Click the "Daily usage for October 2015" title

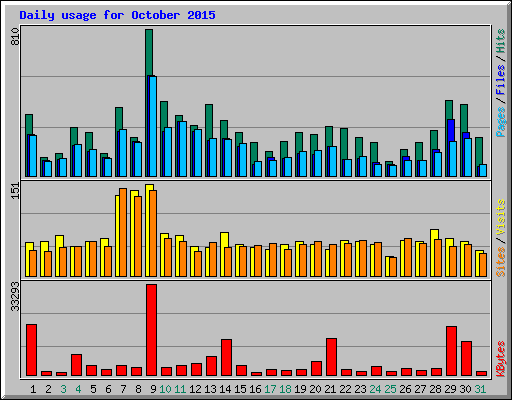coord(117,15)
